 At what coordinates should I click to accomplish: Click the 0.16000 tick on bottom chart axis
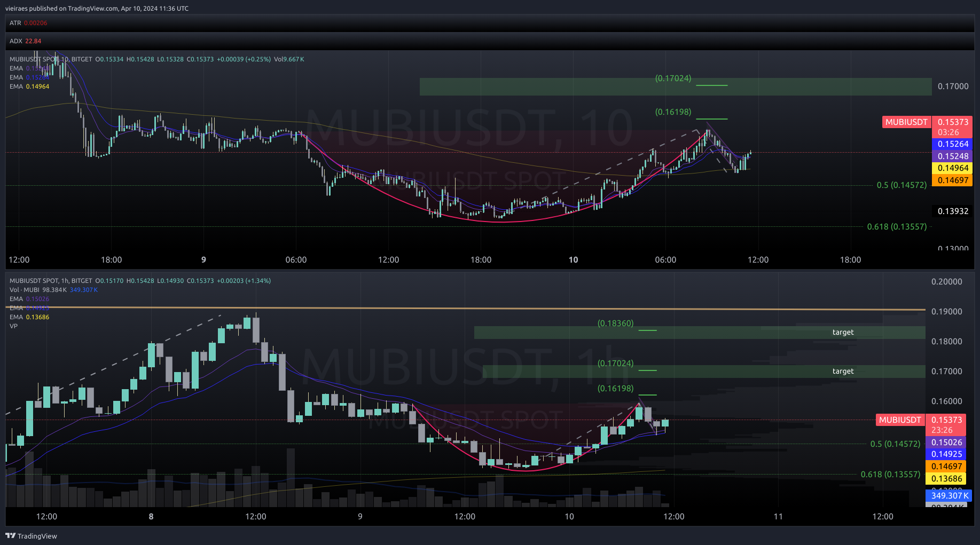point(946,401)
